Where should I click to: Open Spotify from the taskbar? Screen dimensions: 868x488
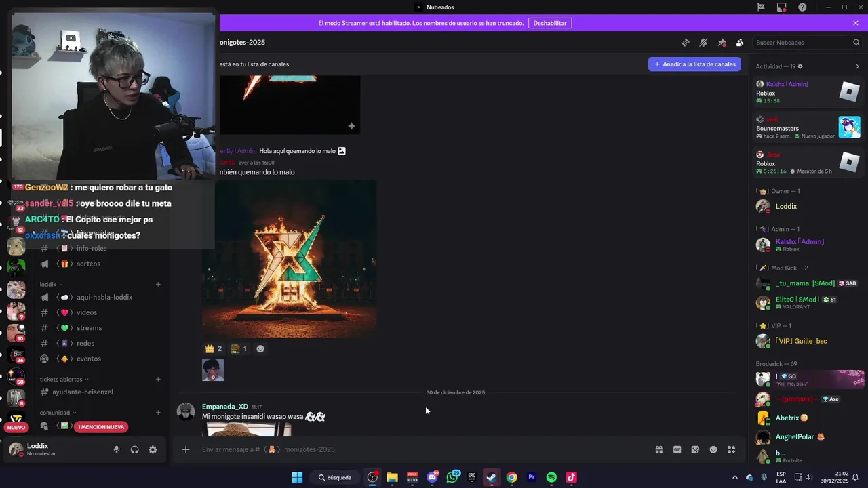551,477
